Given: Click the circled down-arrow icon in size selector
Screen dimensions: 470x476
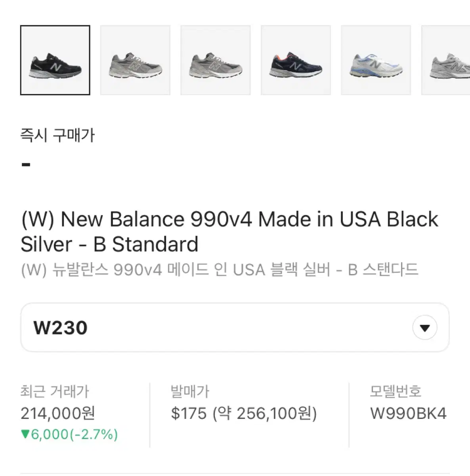Looking at the screenshot, I should pyautogui.click(x=425, y=328).
